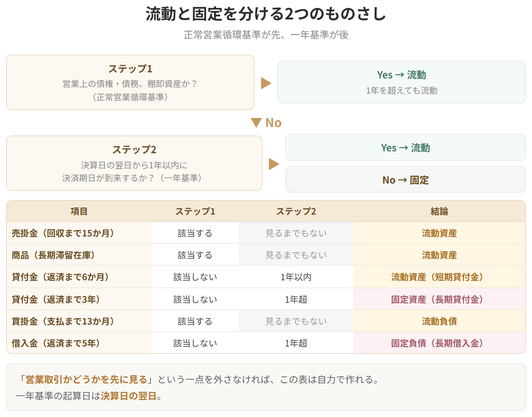The image size is (532, 417).
Task: Click the 固定資産（長期貸付金） conclusion cell
Action: coord(439,299)
